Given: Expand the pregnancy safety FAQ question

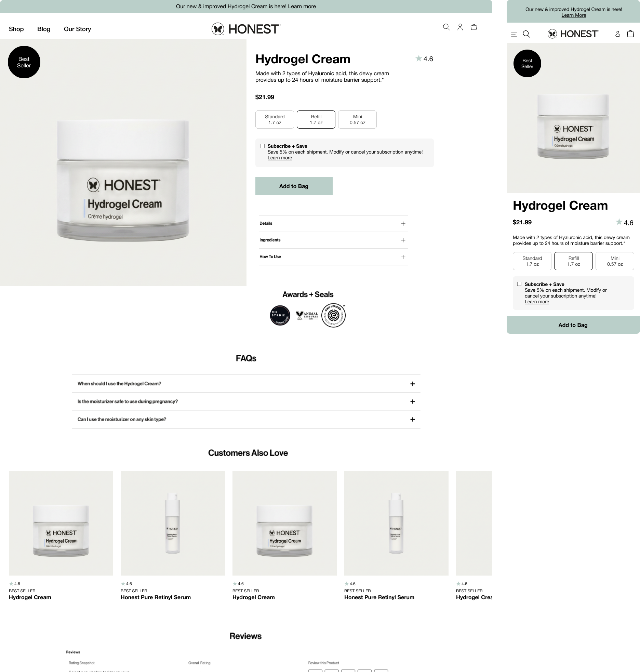Looking at the screenshot, I should [x=246, y=401].
